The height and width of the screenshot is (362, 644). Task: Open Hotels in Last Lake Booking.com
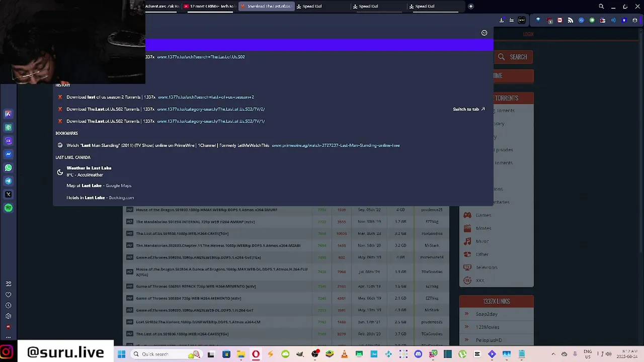(273, 198)
